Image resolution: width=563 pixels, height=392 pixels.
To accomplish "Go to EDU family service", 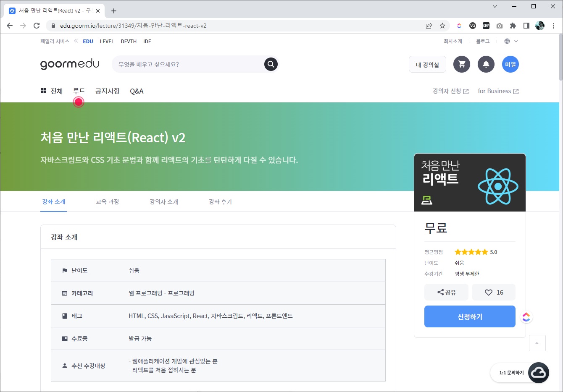I will tap(88, 41).
